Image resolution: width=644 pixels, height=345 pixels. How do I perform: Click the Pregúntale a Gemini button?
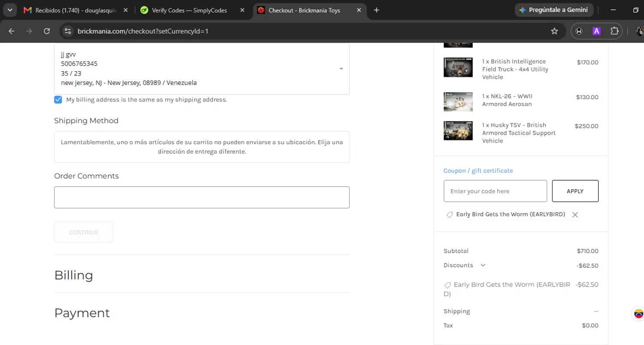pyautogui.click(x=554, y=10)
